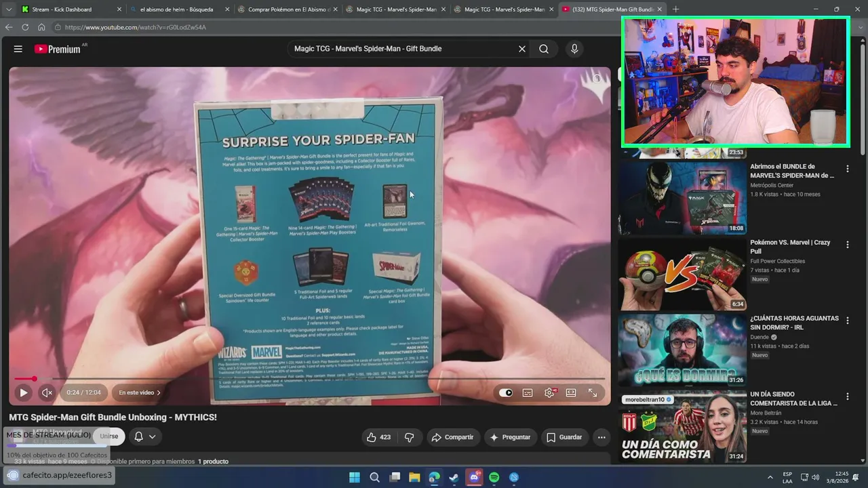Share the video via Compartir
Viewport: 868px width, 488px height.
[452, 437]
